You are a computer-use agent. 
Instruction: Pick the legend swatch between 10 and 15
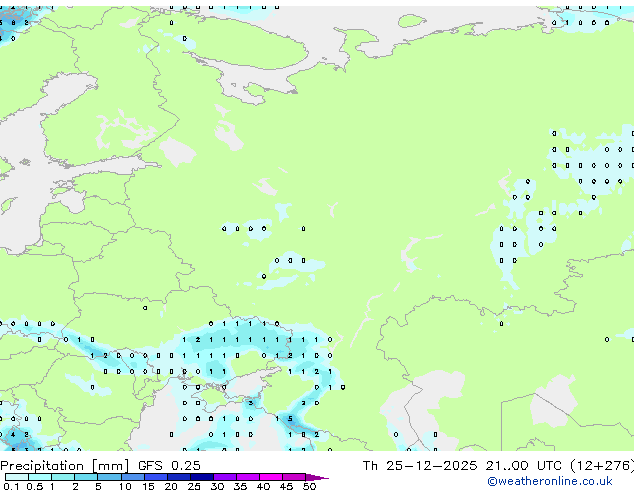pos(133,477)
